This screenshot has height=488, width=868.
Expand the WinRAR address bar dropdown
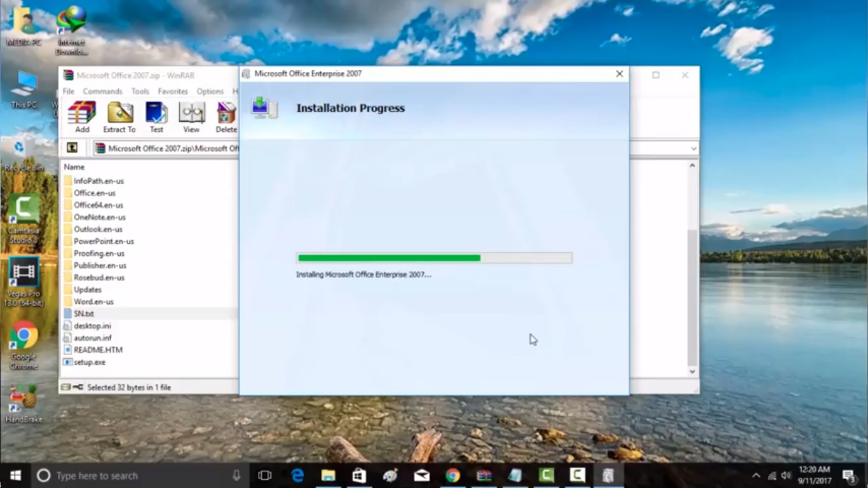(693, 149)
